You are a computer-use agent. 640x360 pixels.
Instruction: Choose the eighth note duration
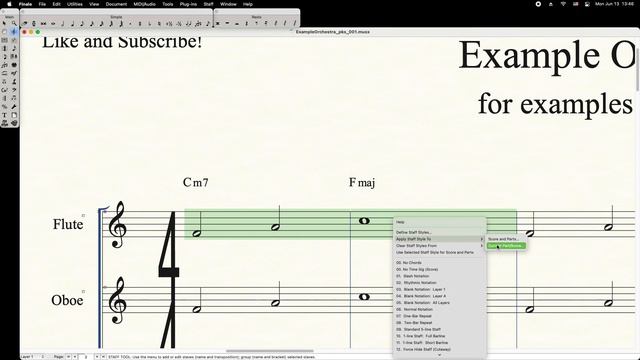[x=82, y=24]
